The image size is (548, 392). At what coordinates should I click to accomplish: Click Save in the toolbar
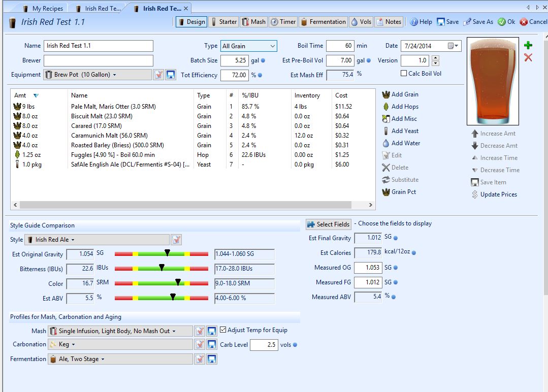tap(448, 22)
